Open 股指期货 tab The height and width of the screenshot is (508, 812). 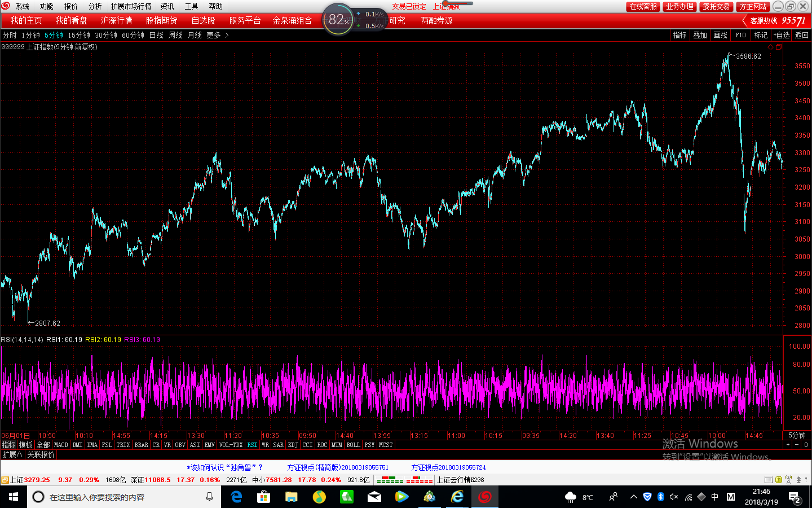(161, 20)
